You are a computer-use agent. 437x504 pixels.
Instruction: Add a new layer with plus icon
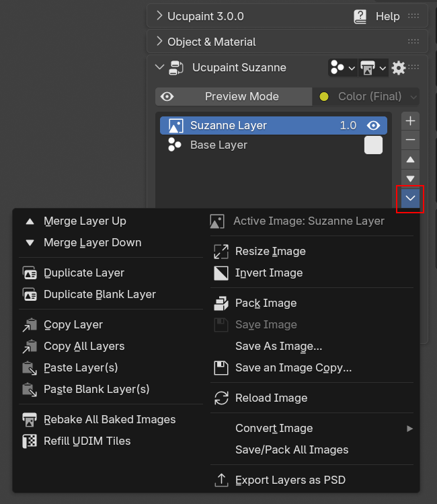(410, 121)
